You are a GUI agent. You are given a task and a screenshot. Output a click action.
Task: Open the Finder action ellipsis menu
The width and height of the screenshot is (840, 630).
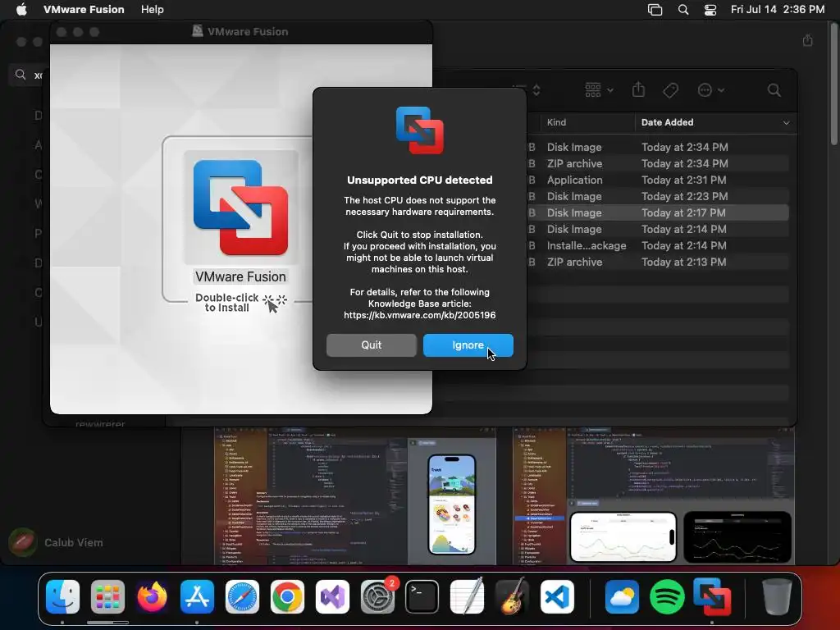tap(710, 90)
